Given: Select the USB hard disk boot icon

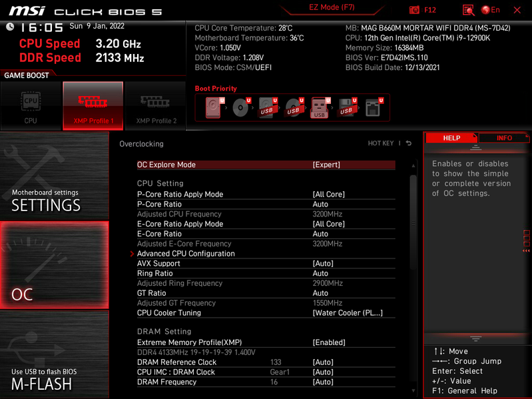Looking at the screenshot, I should pyautogui.click(x=268, y=108).
